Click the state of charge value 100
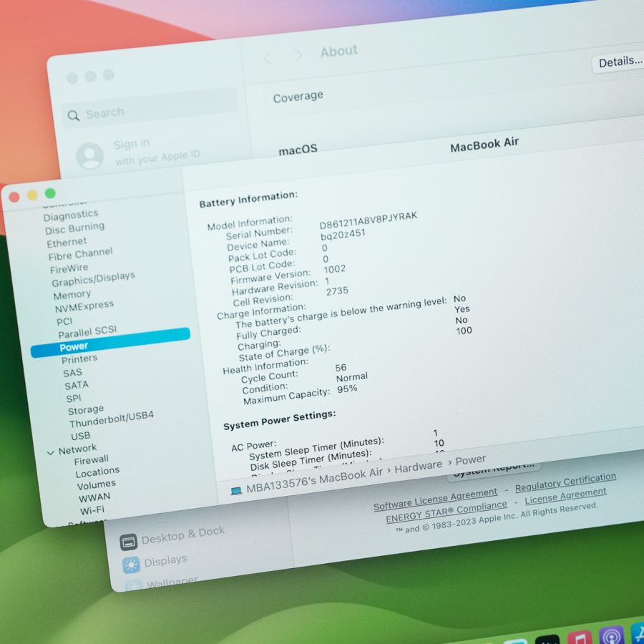The height and width of the screenshot is (644, 644). tap(464, 331)
